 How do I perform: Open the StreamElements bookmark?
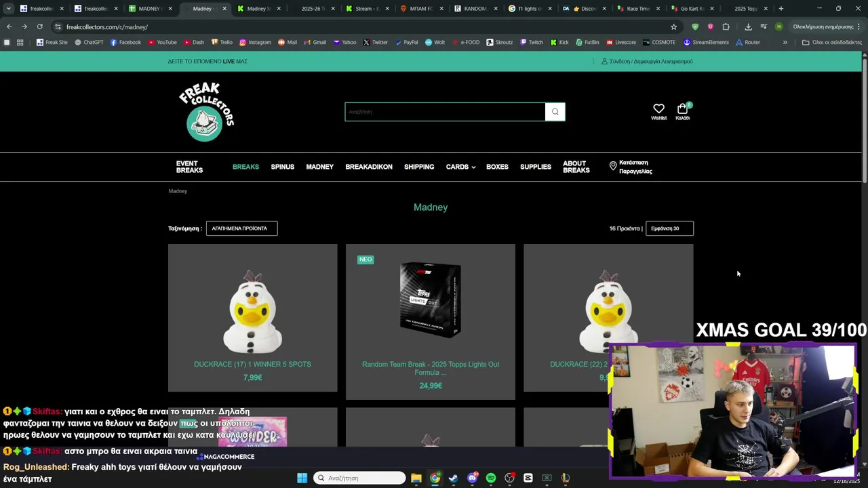[706, 42]
